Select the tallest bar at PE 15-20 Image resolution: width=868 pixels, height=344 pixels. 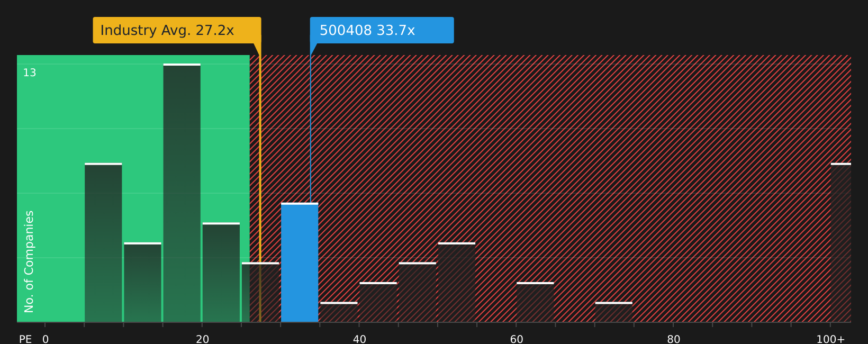182,193
